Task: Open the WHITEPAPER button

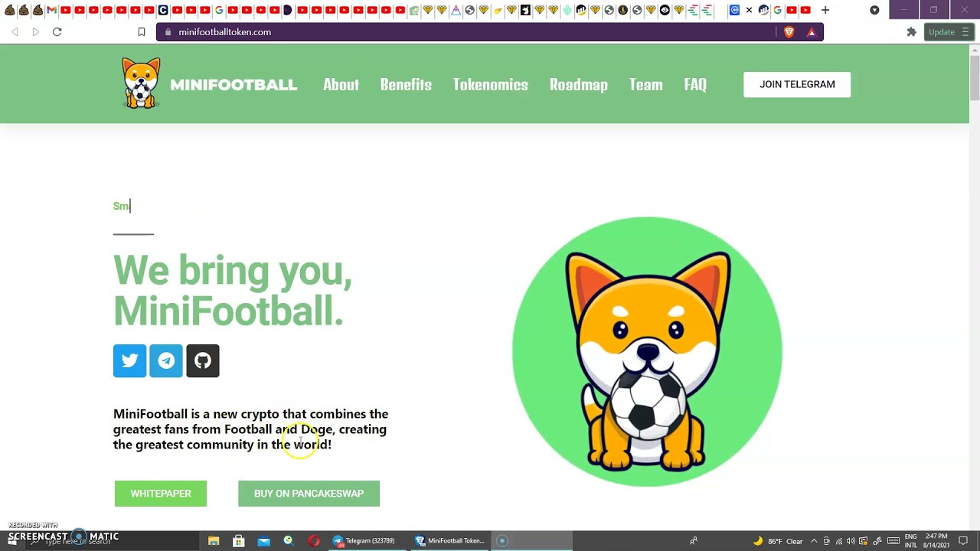Action: click(161, 494)
